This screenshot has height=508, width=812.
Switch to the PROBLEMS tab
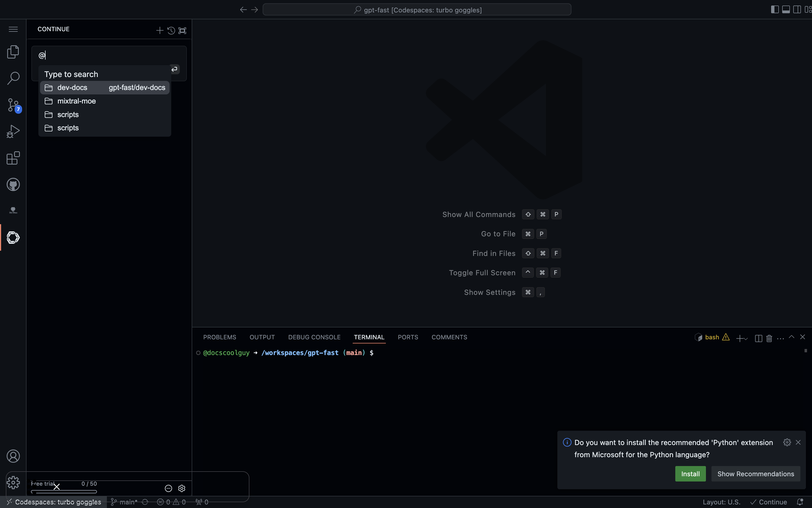pyautogui.click(x=220, y=337)
